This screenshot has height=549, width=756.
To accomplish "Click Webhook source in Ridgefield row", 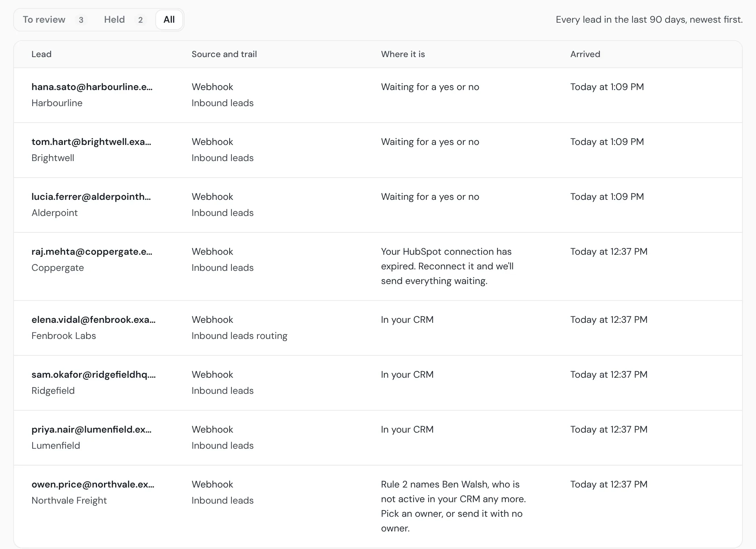I will click(x=212, y=374).
